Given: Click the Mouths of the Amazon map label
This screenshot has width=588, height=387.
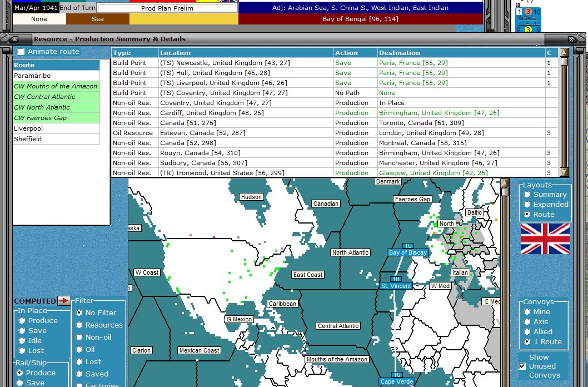Looking at the screenshot, I should [x=337, y=359].
